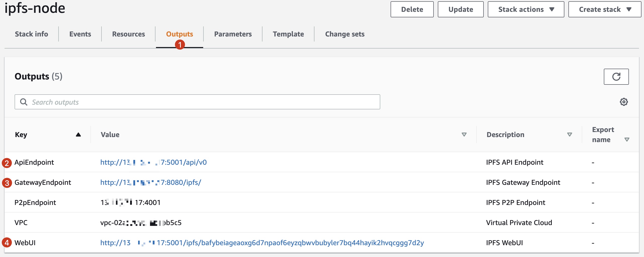Open the GatewayEndpoint URL link

pos(151,182)
